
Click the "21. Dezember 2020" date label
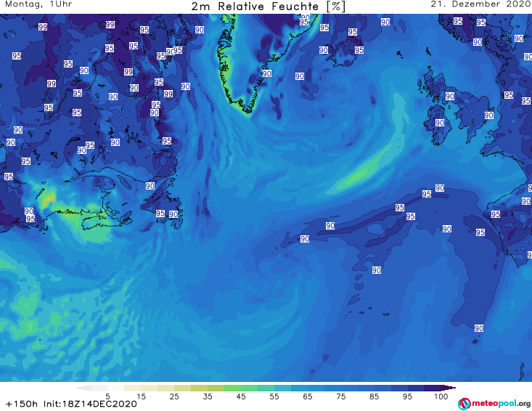pos(480,4)
